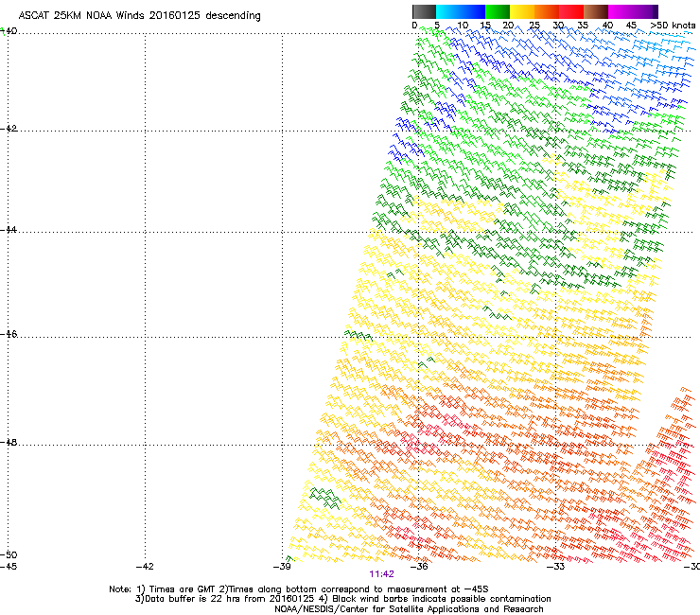Click the '>50 knots' legend label
This screenshot has height=615, width=700.
[673, 26]
